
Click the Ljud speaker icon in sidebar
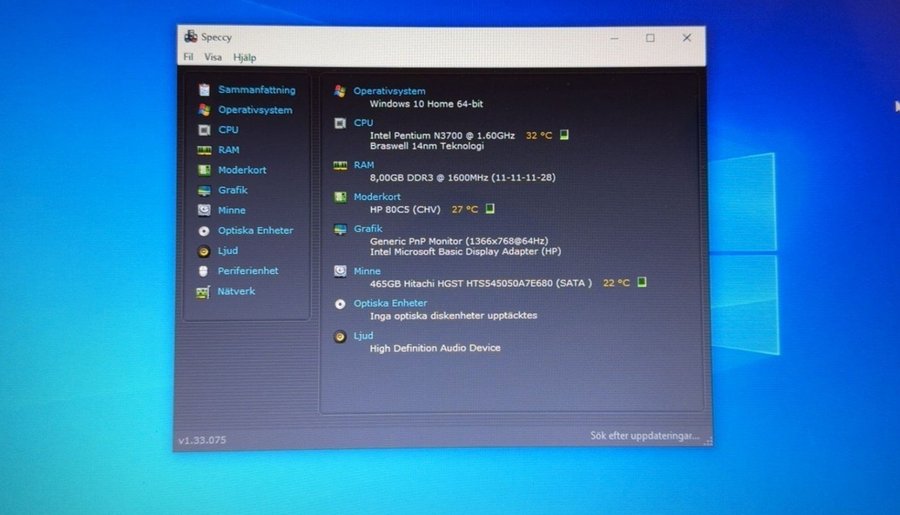[x=204, y=251]
